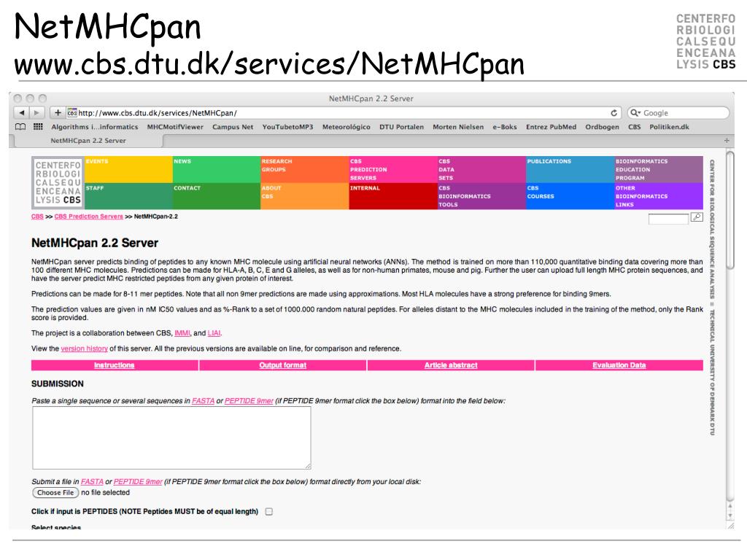Viewport: 747px width, 560px height.
Task: Click the site search text box
Action: click(x=668, y=219)
